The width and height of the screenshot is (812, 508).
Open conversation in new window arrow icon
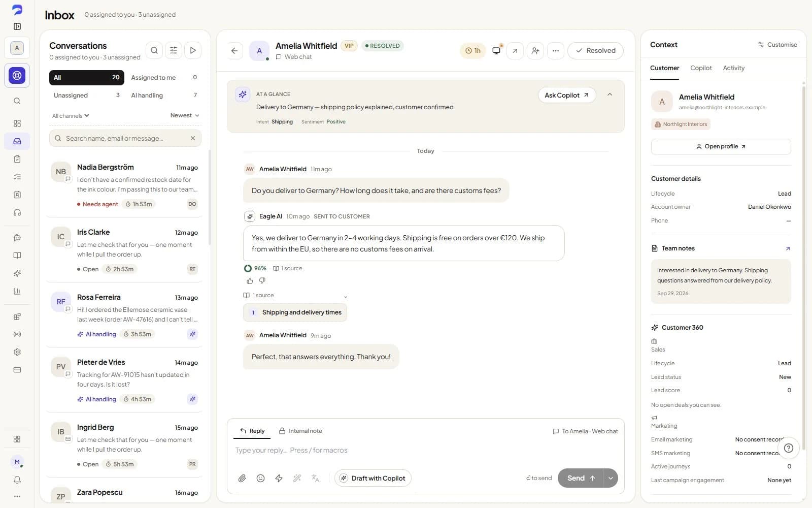click(x=515, y=51)
